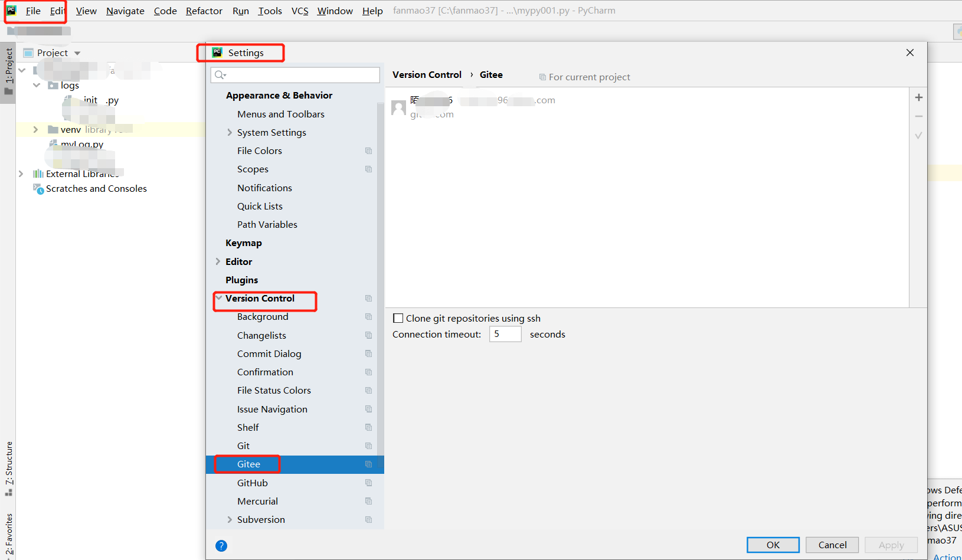
Task: Click the project-level icon beside Mercurial
Action: pos(369,501)
